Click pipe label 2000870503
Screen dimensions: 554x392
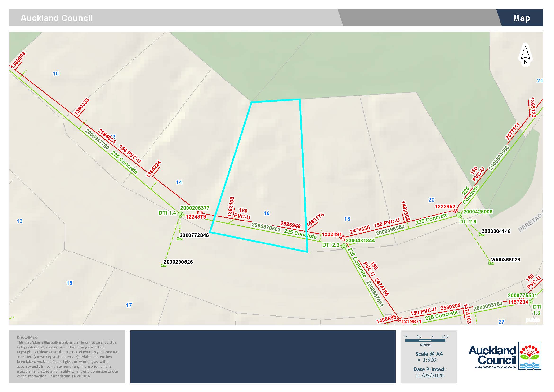coord(266,227)
